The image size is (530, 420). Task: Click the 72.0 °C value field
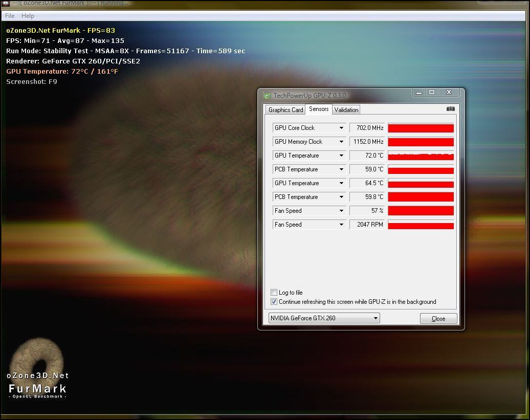coord(367,156)
